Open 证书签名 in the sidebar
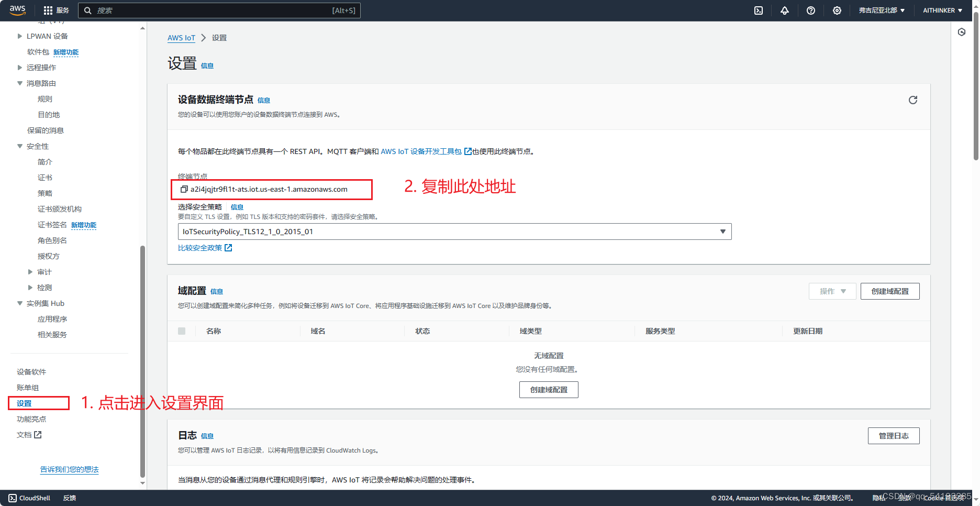This screenshot has width=980, height=506. click(52, 225)
